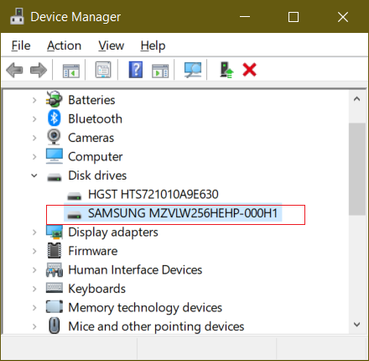Select the Firmware label
Image resolution: width=369 pixels, height=361 pixels.
pos(93,251)
